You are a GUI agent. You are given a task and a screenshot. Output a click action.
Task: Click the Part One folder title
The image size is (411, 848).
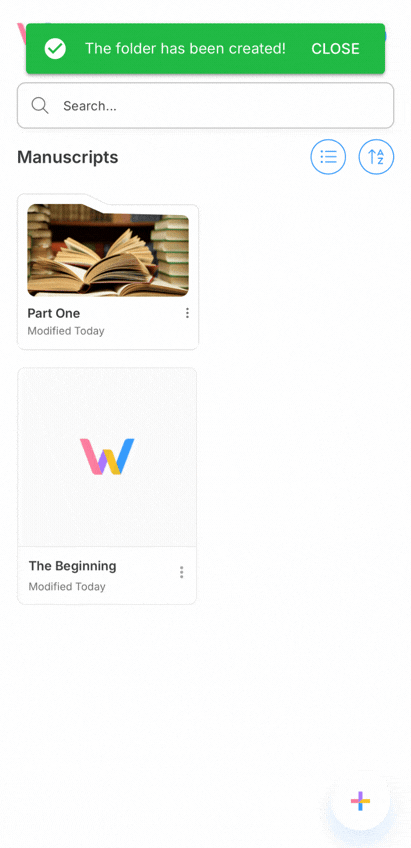[54, 313]
